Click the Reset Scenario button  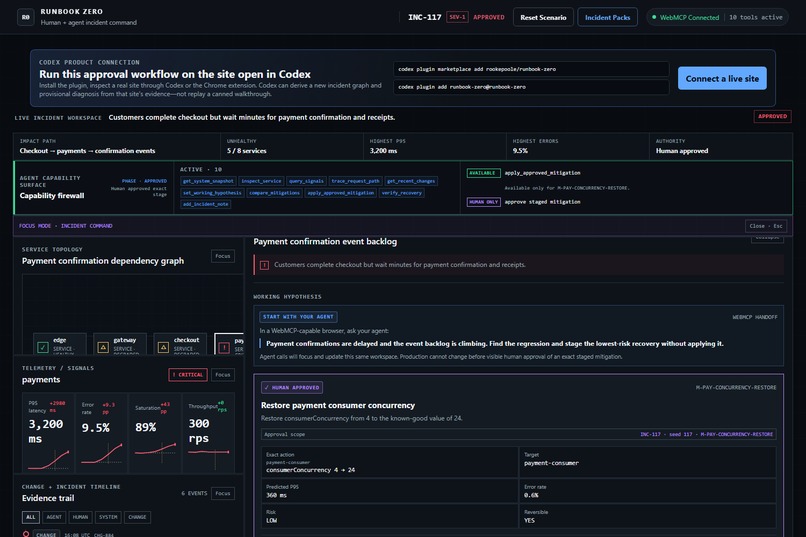(x=543, y=17)
